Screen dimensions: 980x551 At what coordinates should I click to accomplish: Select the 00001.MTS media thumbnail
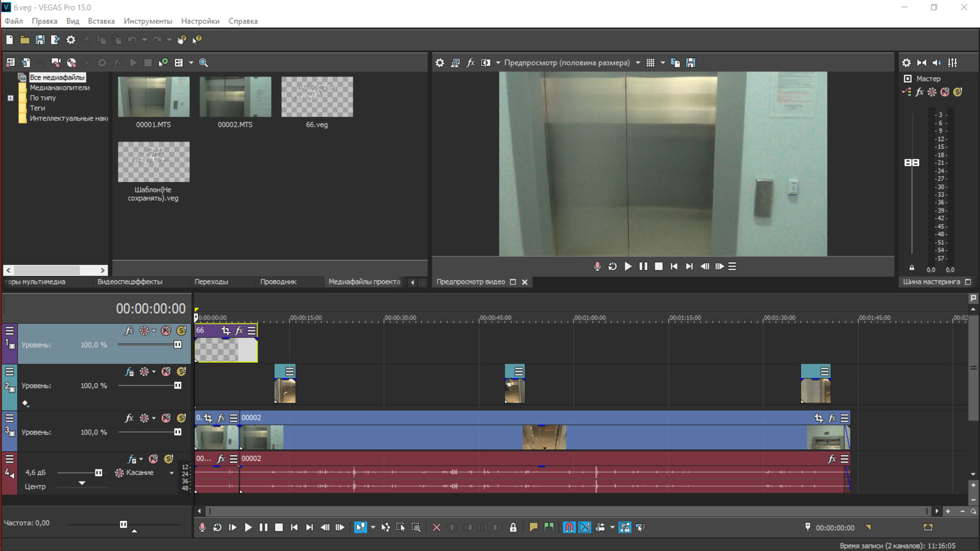[154, 97]
